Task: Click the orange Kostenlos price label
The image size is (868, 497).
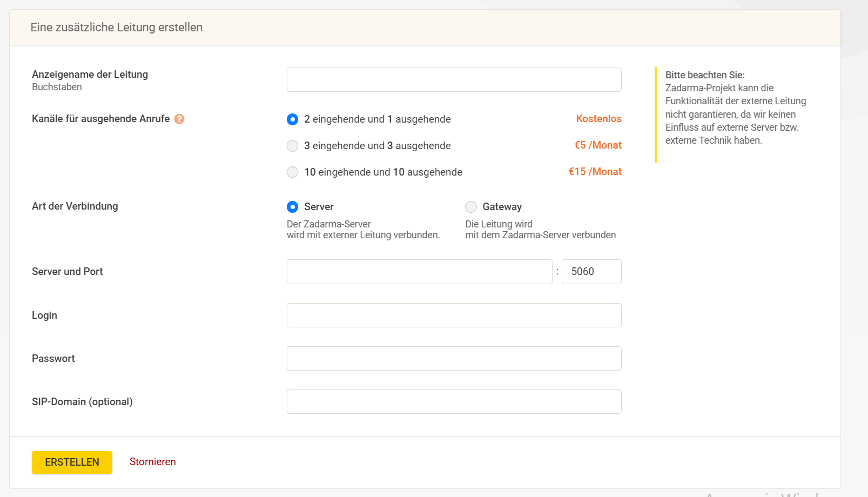Action: 598,119
